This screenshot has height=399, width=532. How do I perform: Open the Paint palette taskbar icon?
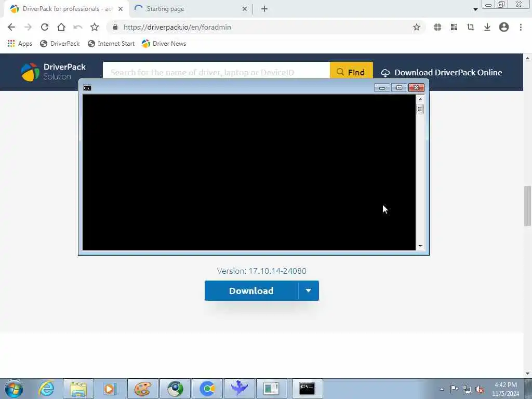pyautogui.click(x=143, y=389)
